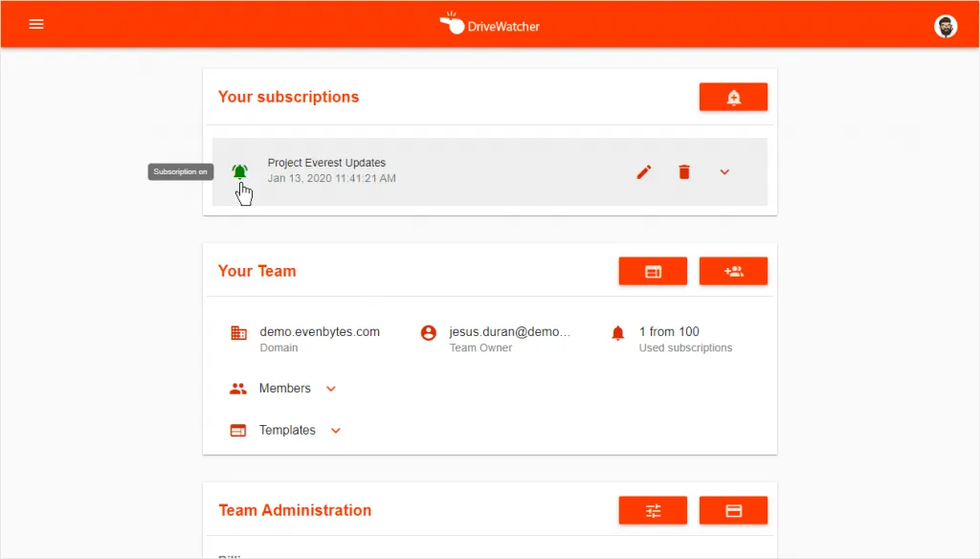This screenshot has height=559, width=980.
Task: Expand the Members list chevron
Action: pos(330,389)
